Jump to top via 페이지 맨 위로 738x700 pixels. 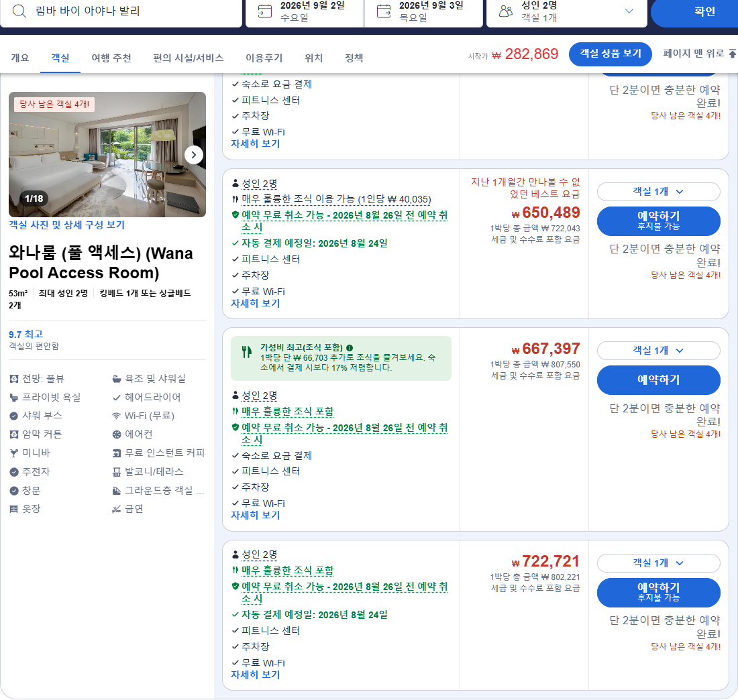[x=699, y=54]
